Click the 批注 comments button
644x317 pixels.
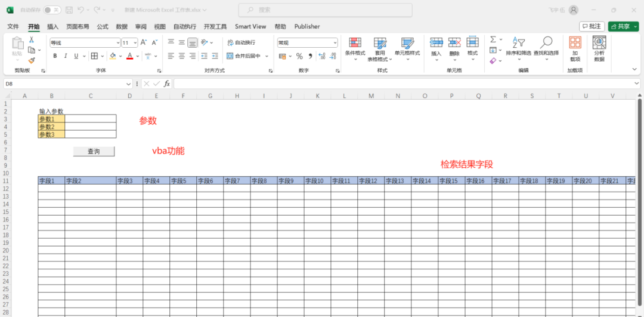[592, 26]
